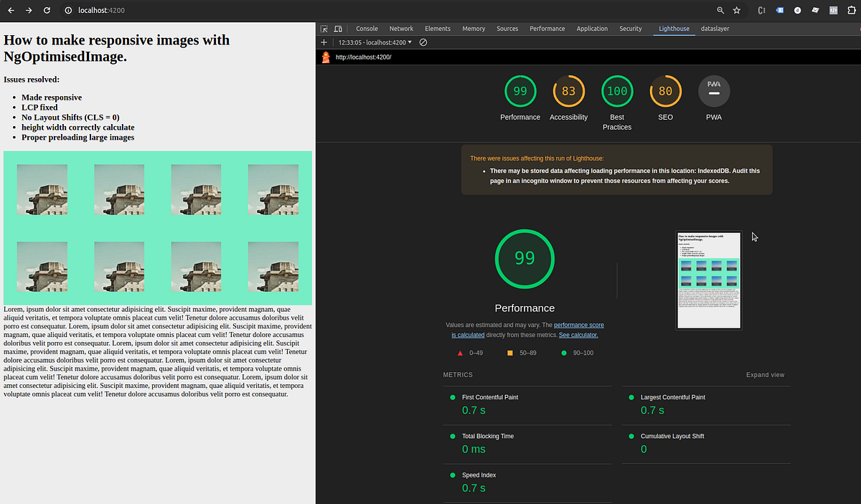The image size is (861, 504).
Task: Open the 'performance score is calculated' link
Action: click(x=527, y=330)
